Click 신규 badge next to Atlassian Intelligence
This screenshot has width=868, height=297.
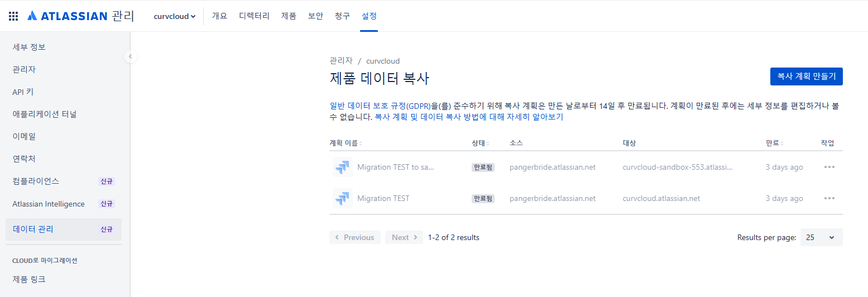coord(107,204)
